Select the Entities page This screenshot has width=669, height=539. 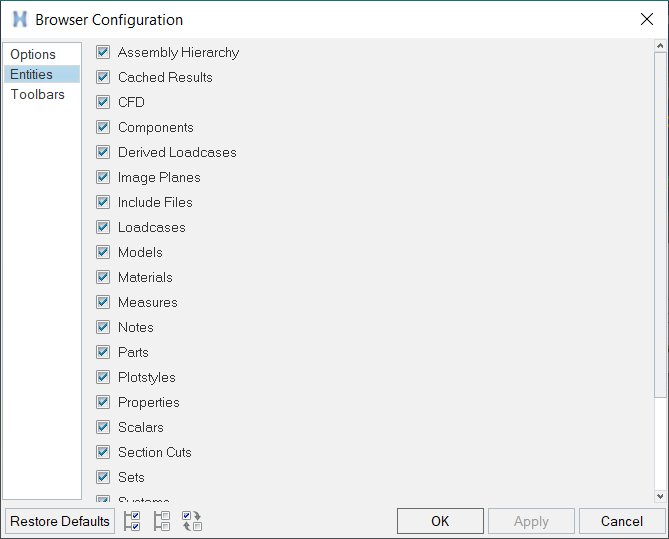pos(32,74)
